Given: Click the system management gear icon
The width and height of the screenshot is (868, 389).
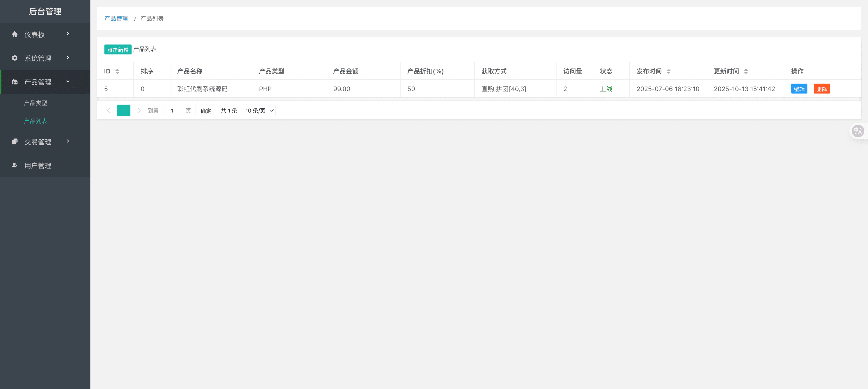Looking at the screenshot, I should [x=14, y=58].
